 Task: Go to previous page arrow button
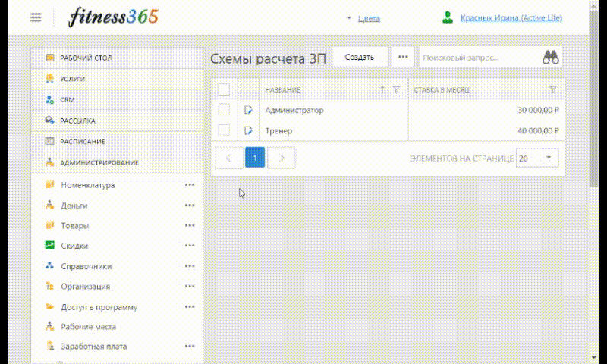coord(229,158)
